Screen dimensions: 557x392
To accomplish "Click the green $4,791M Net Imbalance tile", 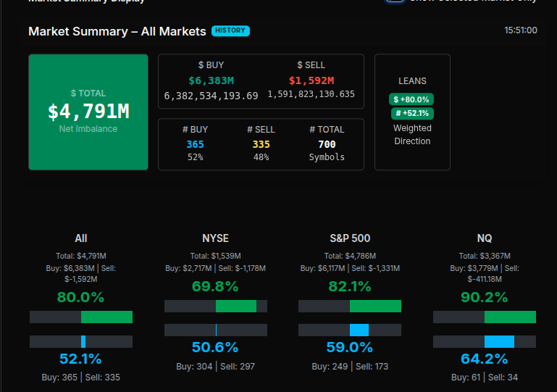I will [88, 112].
